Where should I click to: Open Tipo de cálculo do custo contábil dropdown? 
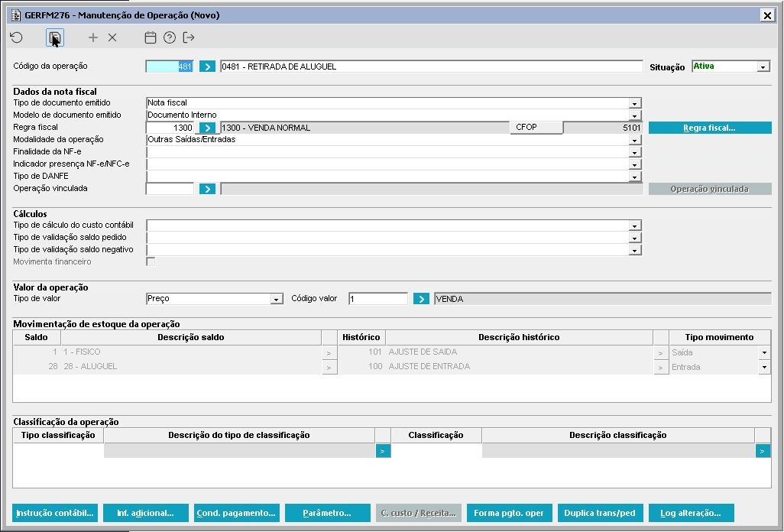[634, 226]
